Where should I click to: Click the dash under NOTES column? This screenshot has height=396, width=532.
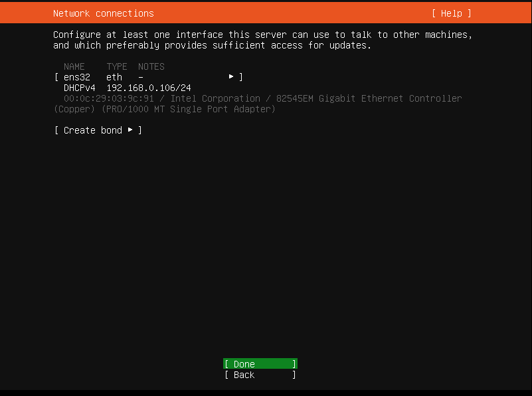click(141, 78)
